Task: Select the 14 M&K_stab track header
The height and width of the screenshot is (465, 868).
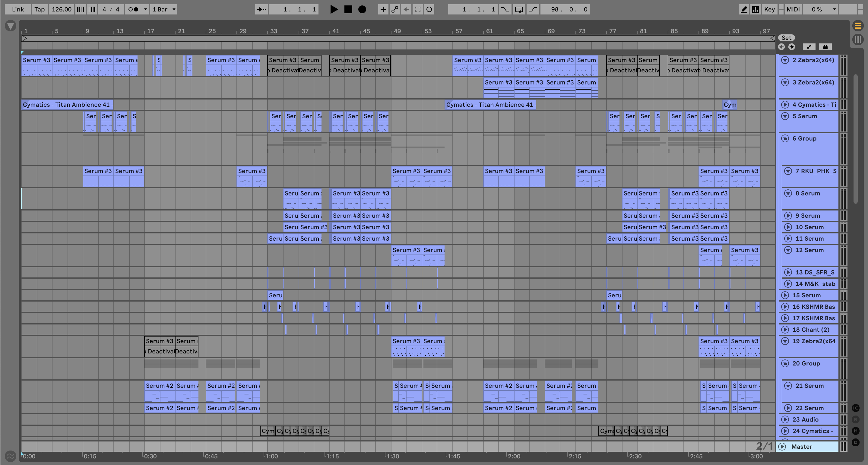Action: (x=810, y=284)
